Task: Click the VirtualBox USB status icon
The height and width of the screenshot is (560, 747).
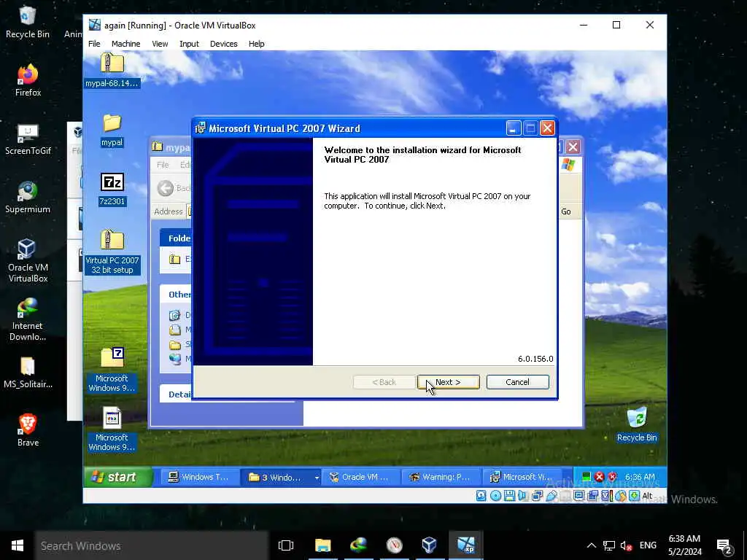Action: (x=551, y=496)
